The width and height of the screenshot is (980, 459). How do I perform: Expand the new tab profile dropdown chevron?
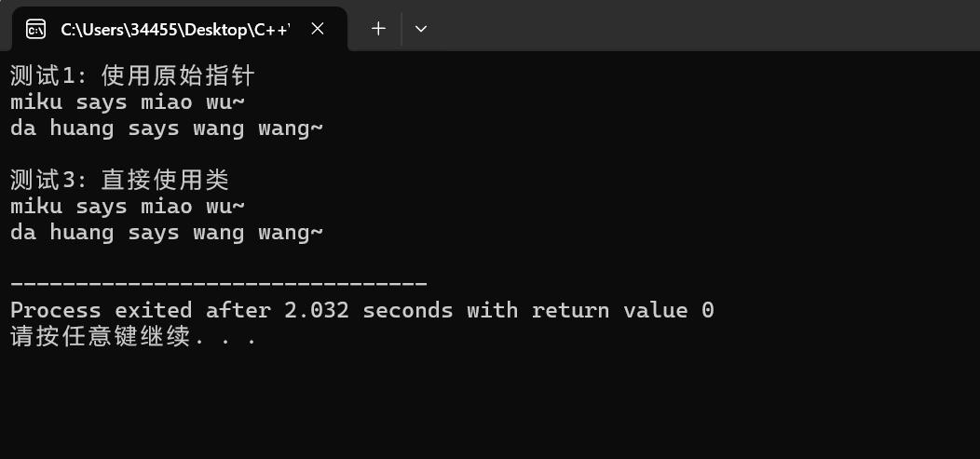421,29
